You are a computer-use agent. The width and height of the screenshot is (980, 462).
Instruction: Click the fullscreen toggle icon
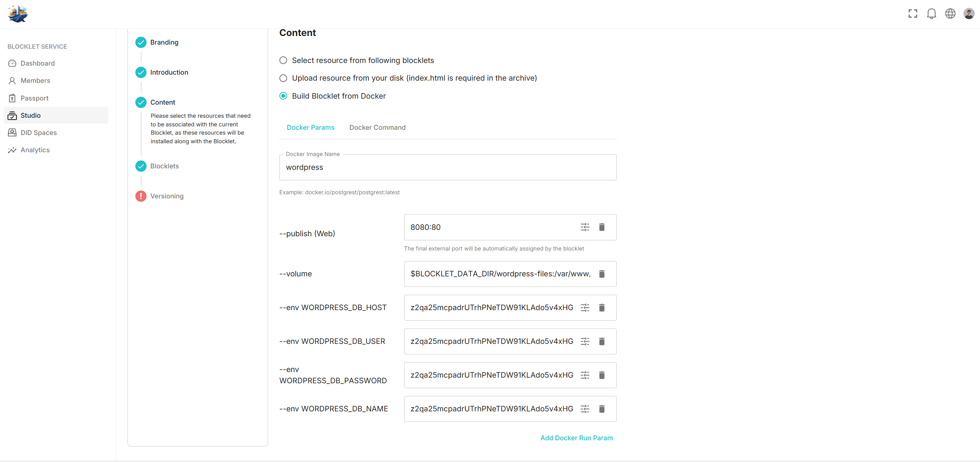point(913,14)
